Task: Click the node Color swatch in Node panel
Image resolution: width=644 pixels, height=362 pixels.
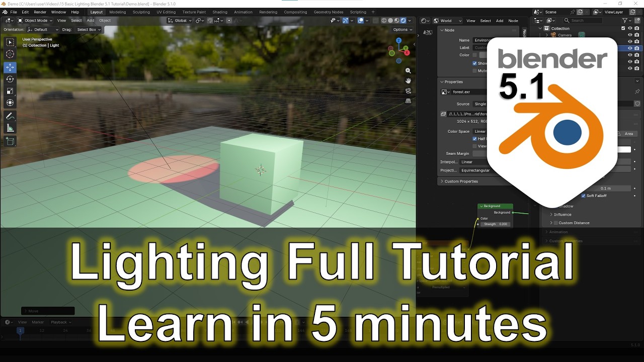Action: (x=483, y=55)
